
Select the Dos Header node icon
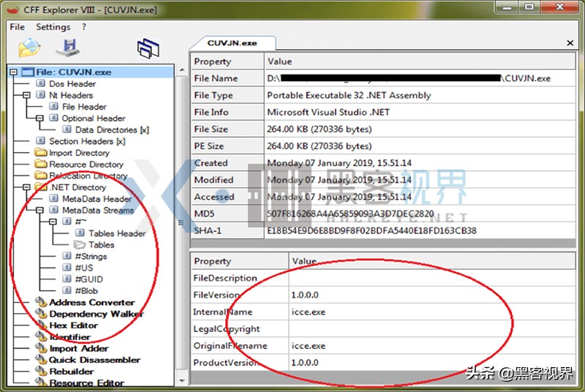tap(41, 83)
